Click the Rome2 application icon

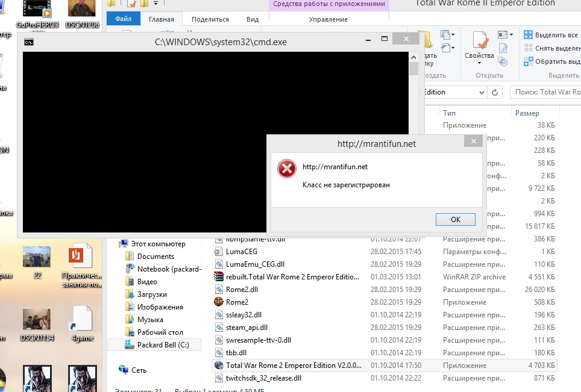pyautogui.click(x=219, y=302)
